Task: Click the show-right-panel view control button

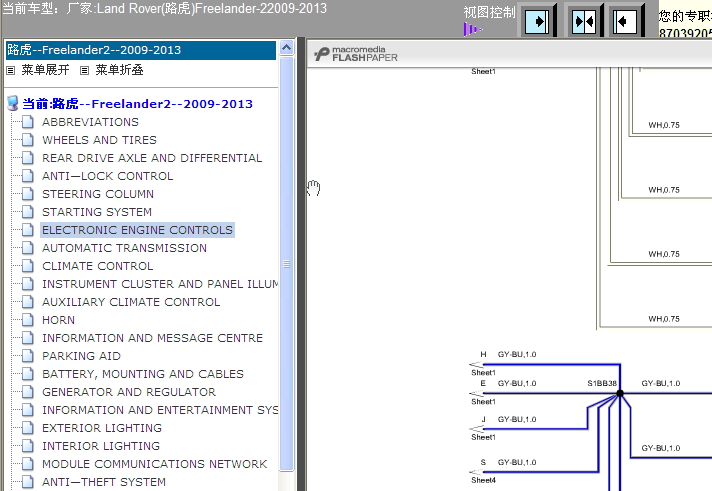Action: pos(537,21)
